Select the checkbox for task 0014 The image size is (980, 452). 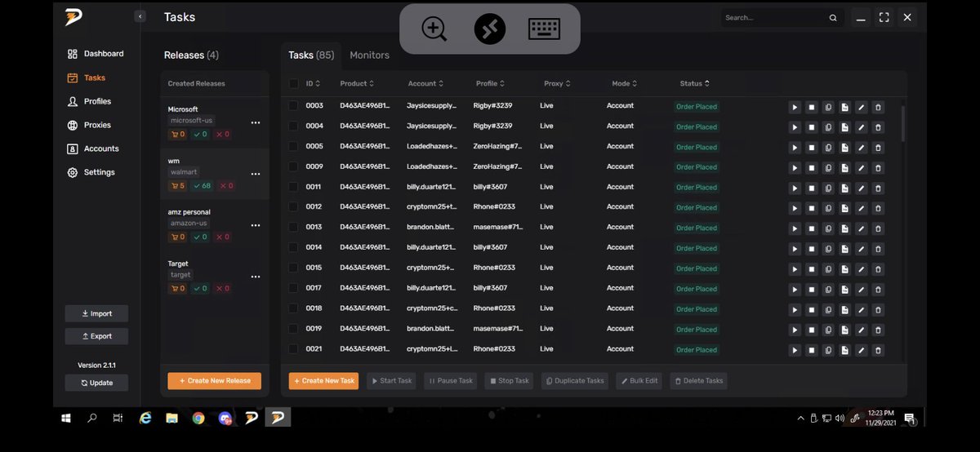coord(294,247)
